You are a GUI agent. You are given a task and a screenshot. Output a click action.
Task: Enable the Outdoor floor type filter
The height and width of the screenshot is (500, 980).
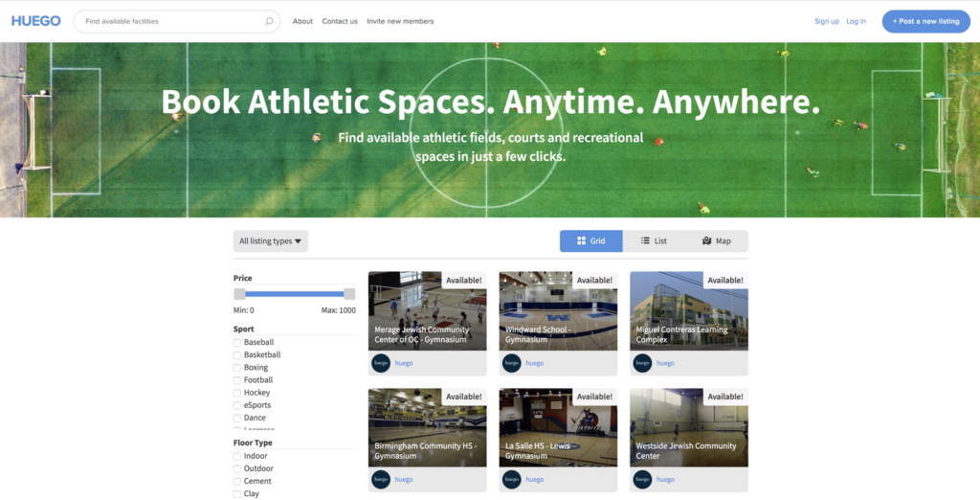pyautogui.click(x=237, y=468)
